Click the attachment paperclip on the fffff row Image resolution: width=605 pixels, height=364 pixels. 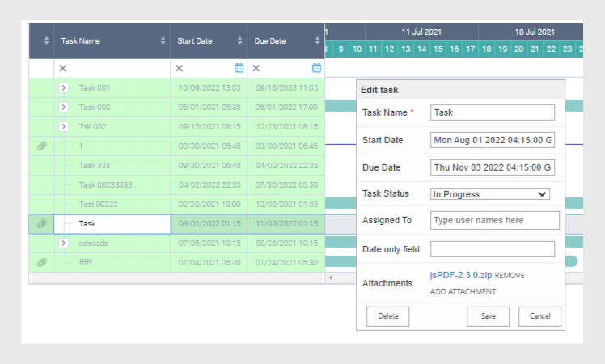tap(42, 262)
